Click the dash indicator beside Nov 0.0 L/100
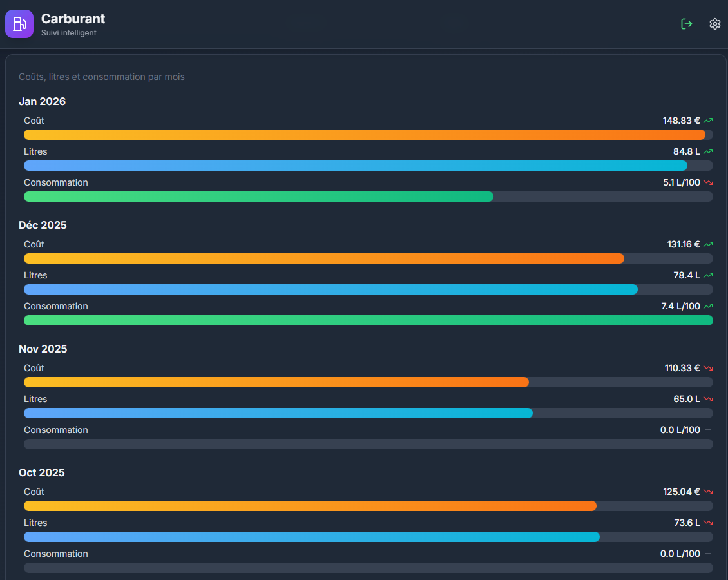This screenshot has width=728, height=580. 708,430
